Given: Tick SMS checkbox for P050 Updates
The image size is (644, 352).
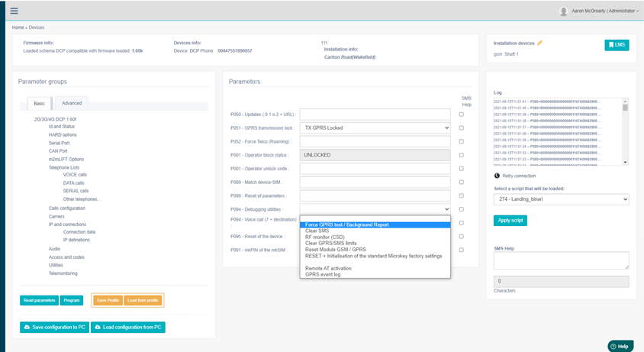Looking at the screenshot, I should (x=461, y=115).
